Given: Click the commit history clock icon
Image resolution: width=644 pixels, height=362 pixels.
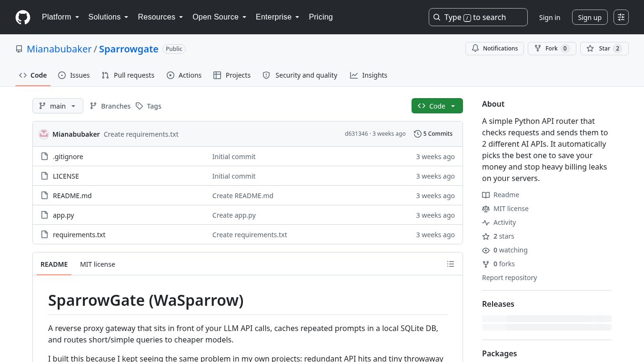Looking at the screenshot, I should click(418, 134).
